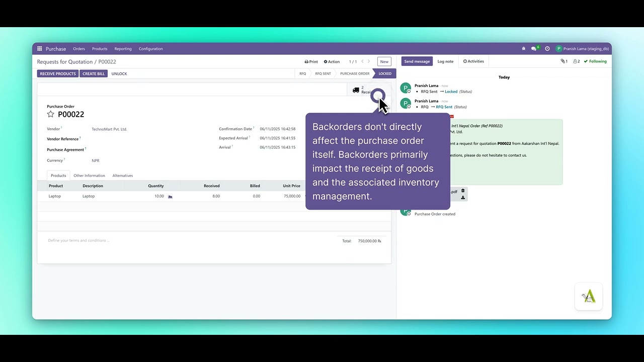The width and height of the screenshot is (644, 362).
Task: Open the forecast chart icon beside quantity
Action: [170, 196]
